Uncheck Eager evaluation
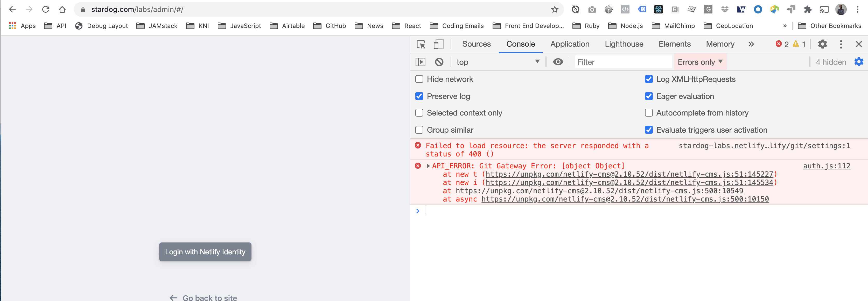This screenshot has height=301, width=868. pos(649,96)
